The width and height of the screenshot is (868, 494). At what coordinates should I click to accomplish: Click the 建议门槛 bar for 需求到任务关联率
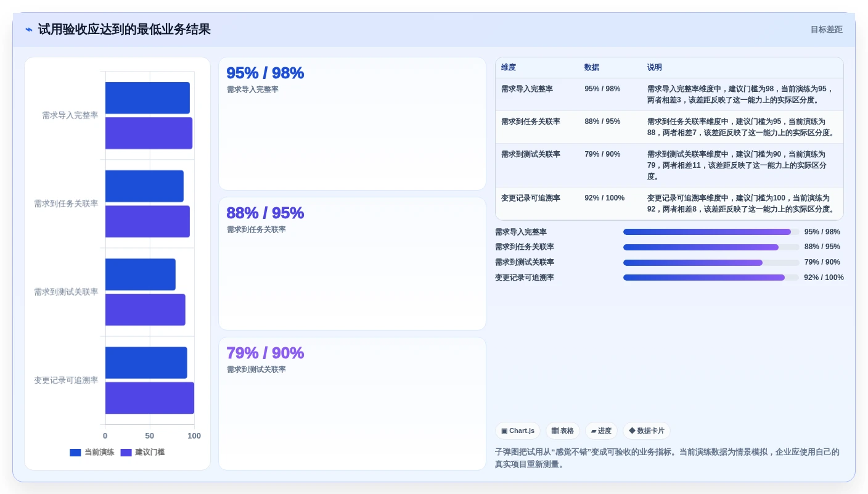pyautogui.click(x=147, y=221)
